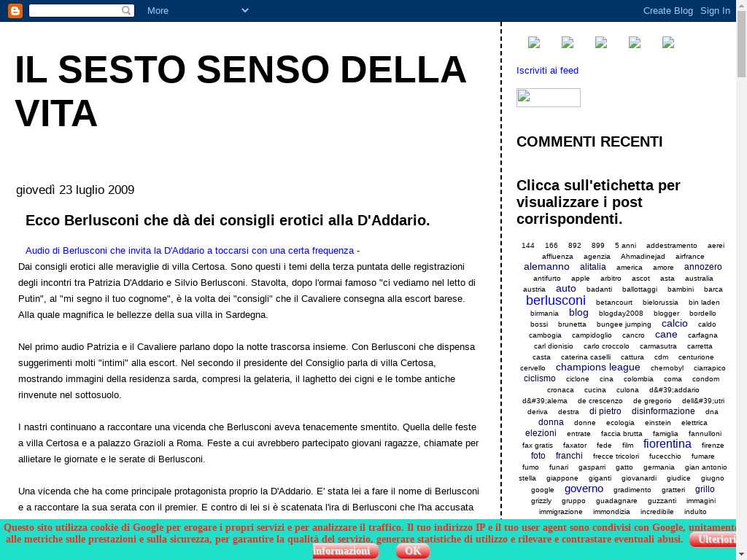Screen dimensions: 747x560
Task: Open the Create Blog link
Action: click(x=667, y=11)
